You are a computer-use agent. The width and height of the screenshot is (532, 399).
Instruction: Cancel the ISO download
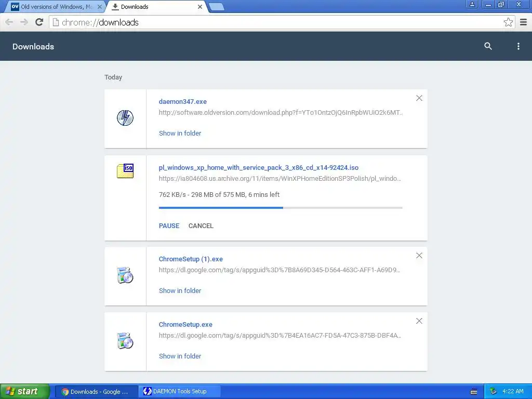201,226
